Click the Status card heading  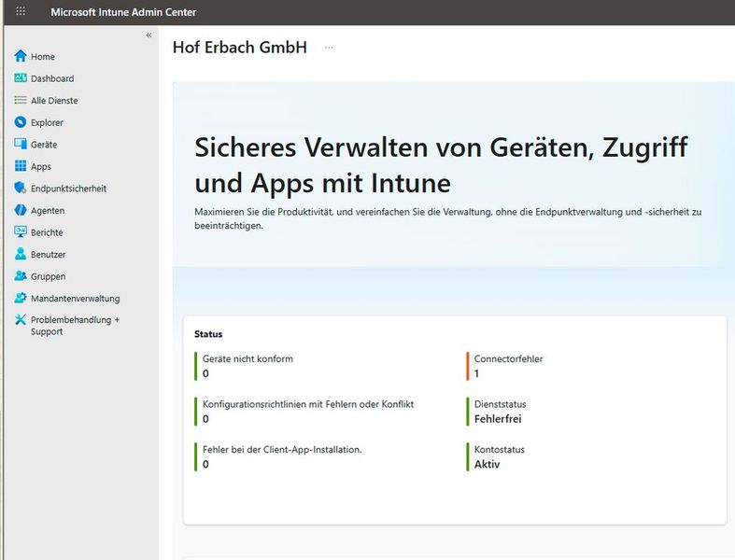point(208,334)
